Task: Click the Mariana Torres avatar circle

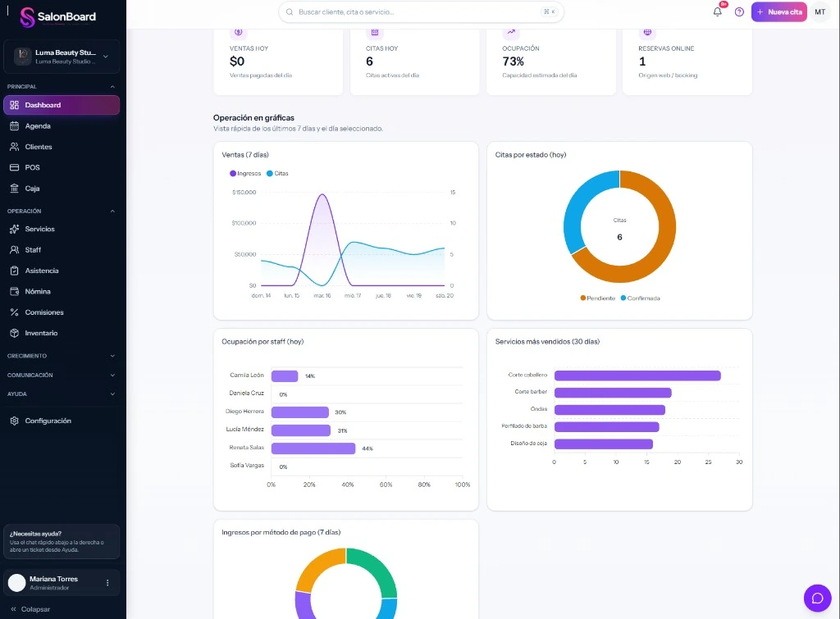Action: [16, 583]
